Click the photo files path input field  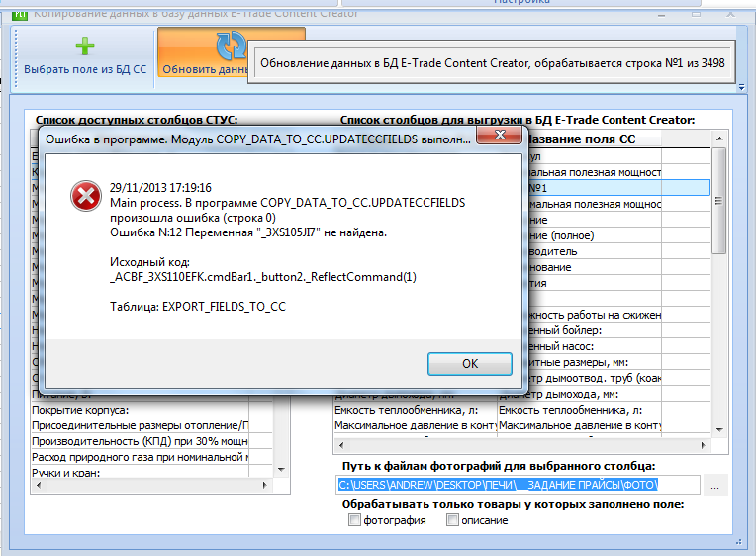coord(518,485)
